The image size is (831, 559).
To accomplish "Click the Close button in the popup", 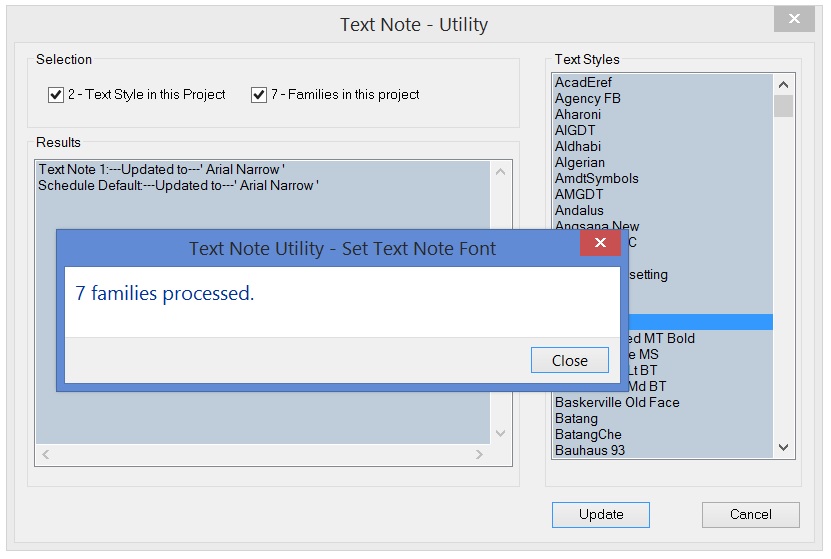I will click(x=570, y=361).
